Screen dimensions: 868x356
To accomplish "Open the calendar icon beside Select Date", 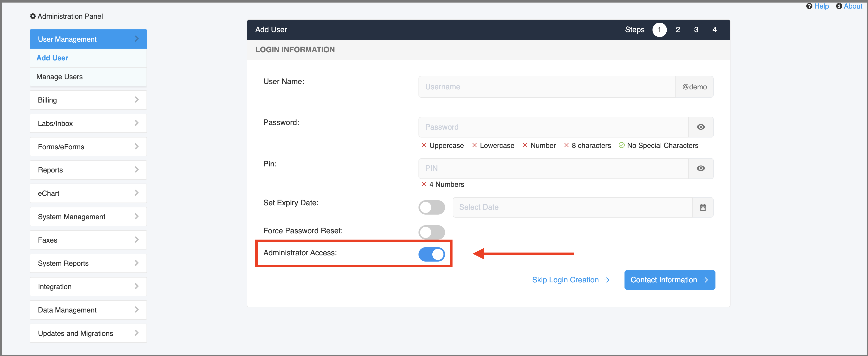I will pyautogui.click(x=703, y=207).
